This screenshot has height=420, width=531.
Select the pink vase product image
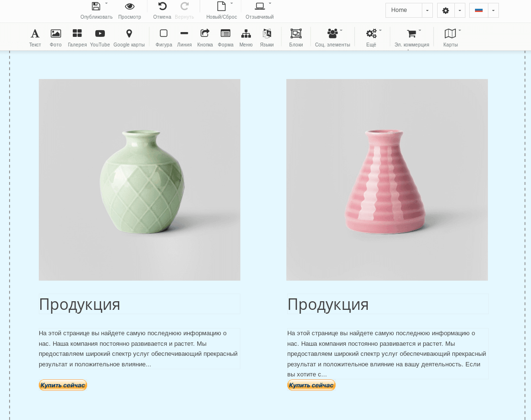pos(387,180)
